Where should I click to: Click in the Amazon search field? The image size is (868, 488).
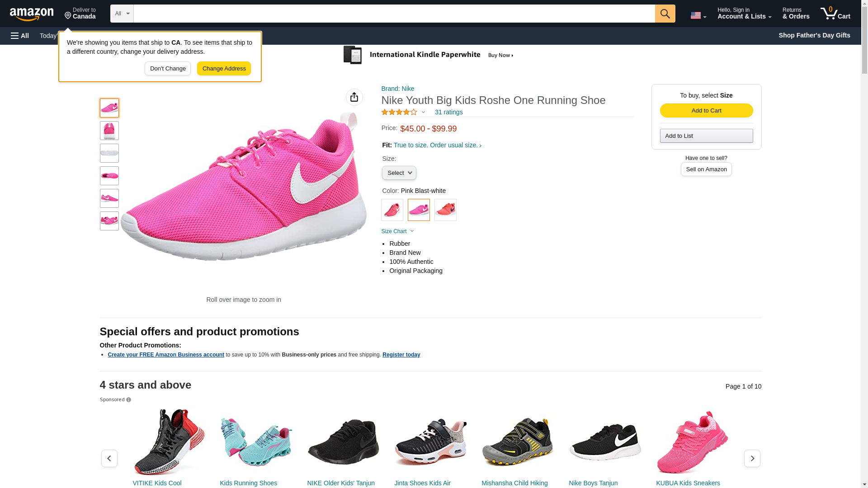pos(394,14)
